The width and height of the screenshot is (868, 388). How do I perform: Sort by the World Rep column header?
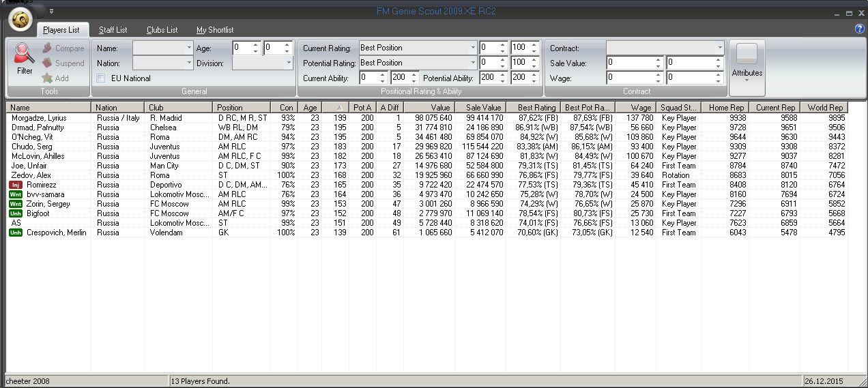tap(824, 108)
